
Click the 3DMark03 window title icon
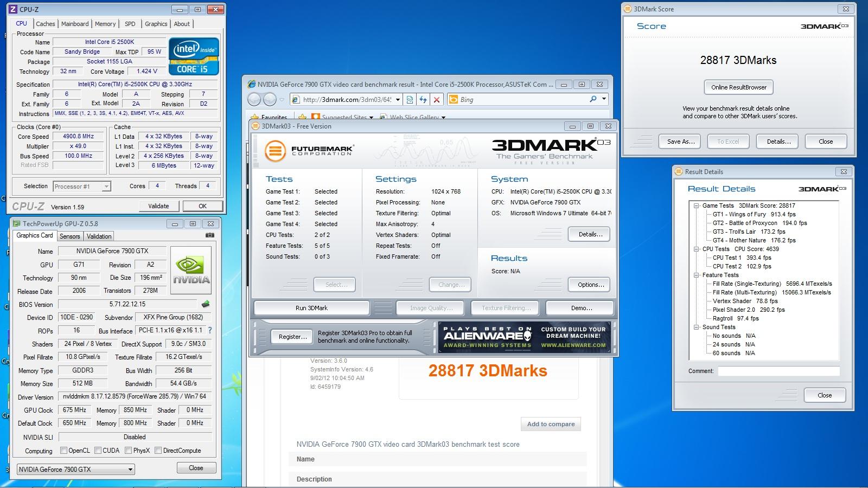[x=256, y=126]
